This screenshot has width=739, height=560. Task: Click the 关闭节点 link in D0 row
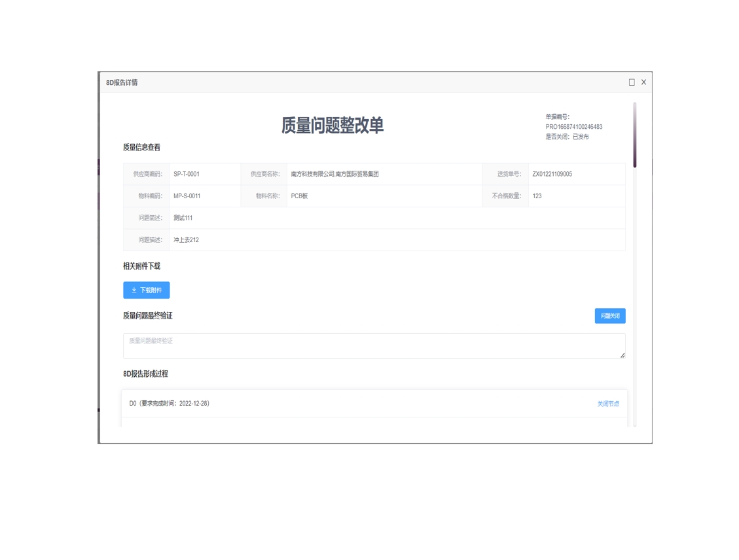(608, 404)
